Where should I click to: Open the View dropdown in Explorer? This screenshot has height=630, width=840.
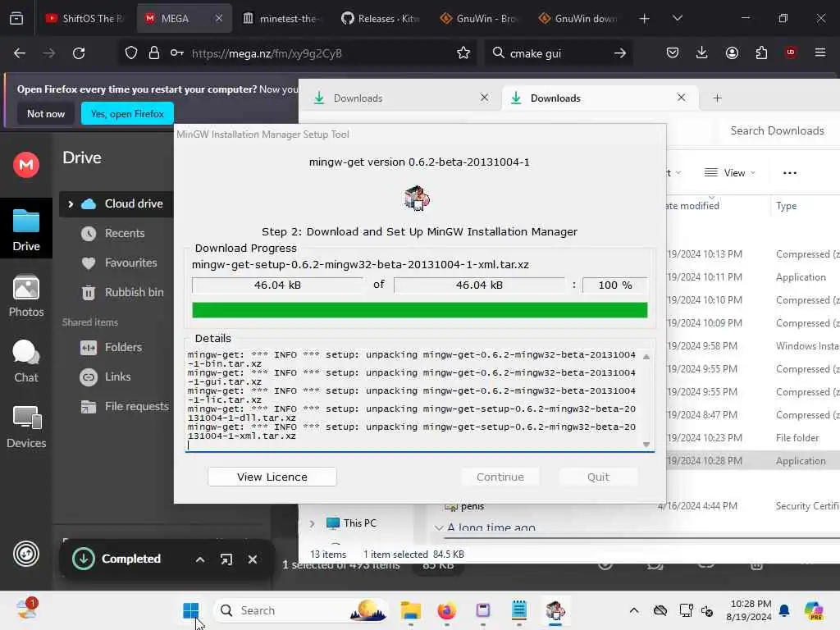tap(729, 172)
